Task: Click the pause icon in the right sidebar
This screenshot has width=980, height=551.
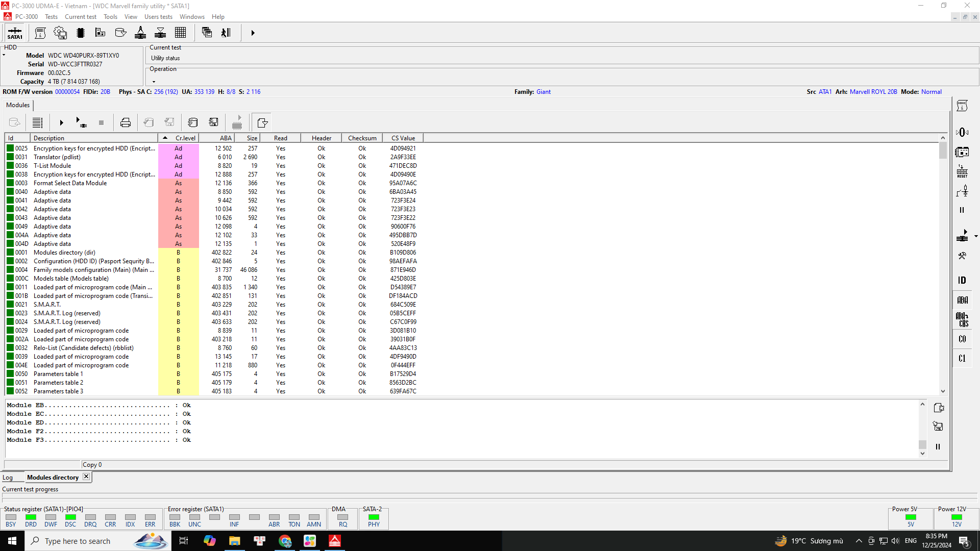Action: (962, 210)
